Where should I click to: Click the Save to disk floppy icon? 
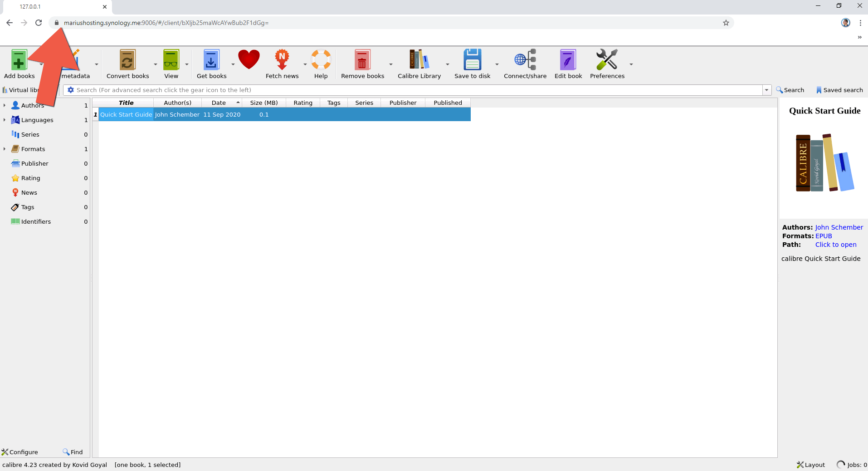472,60
